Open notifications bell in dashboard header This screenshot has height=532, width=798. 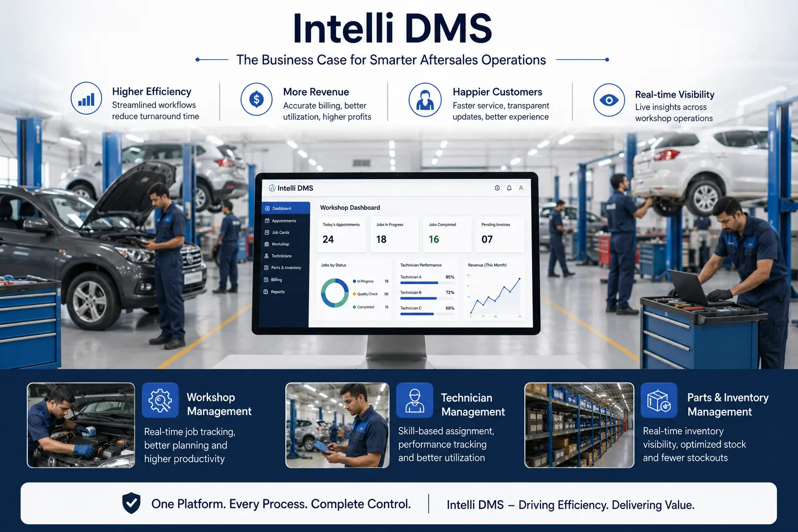509,188
